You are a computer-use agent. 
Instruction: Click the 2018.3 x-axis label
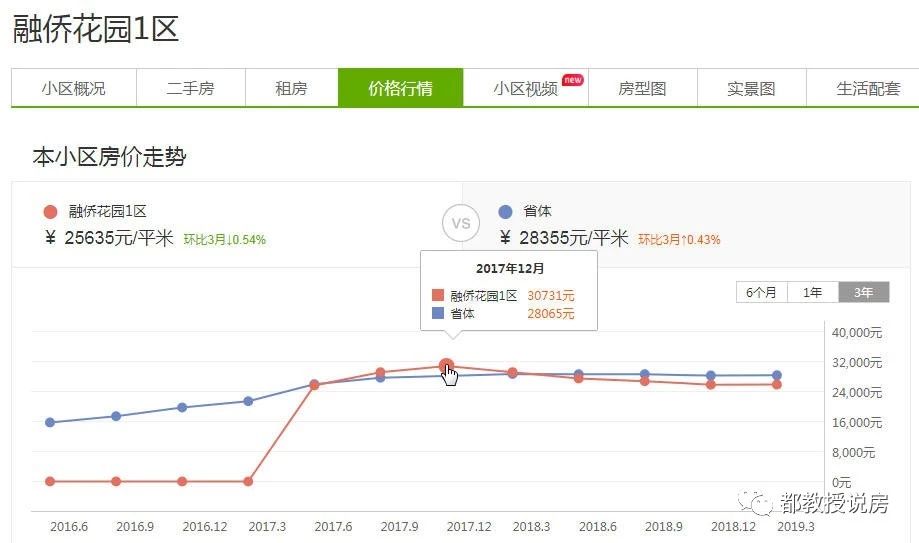(532, 527)
